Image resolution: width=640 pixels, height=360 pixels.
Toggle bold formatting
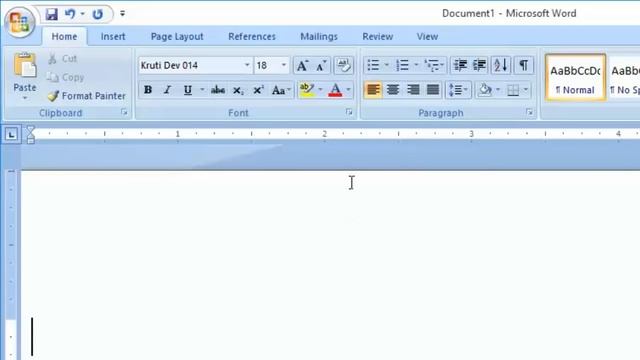[x=148, y=90]
